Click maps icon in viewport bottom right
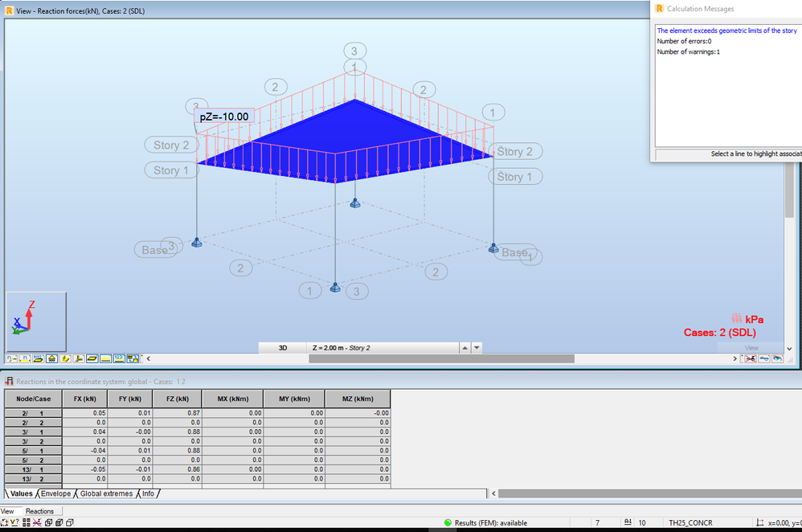 [777, 358]
